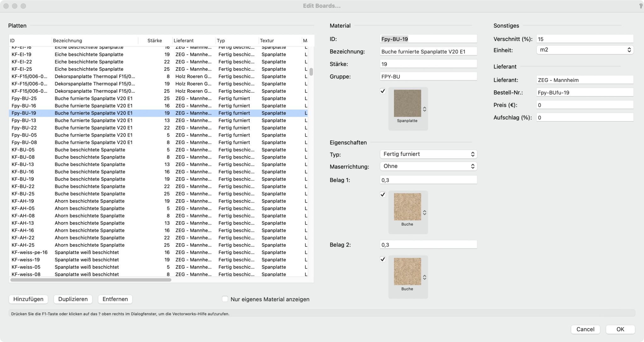
Task: Click the Duplizieren button
Action: (x=73, y=299)
